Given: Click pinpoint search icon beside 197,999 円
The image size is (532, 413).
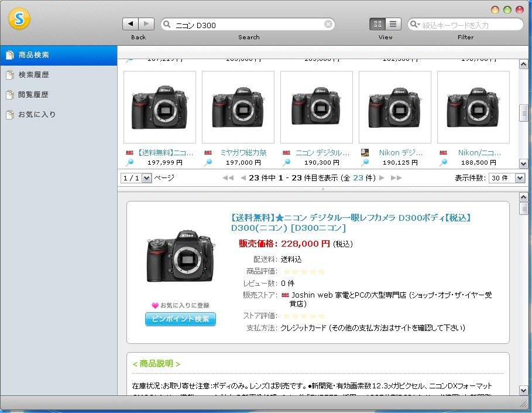Looking at the screenshot, I should point(129,162).
